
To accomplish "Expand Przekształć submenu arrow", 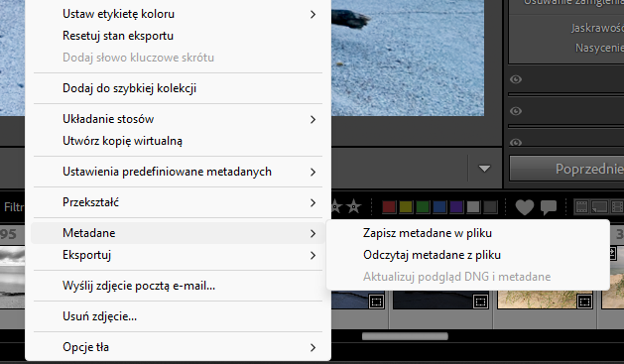I will pos(313,203).
